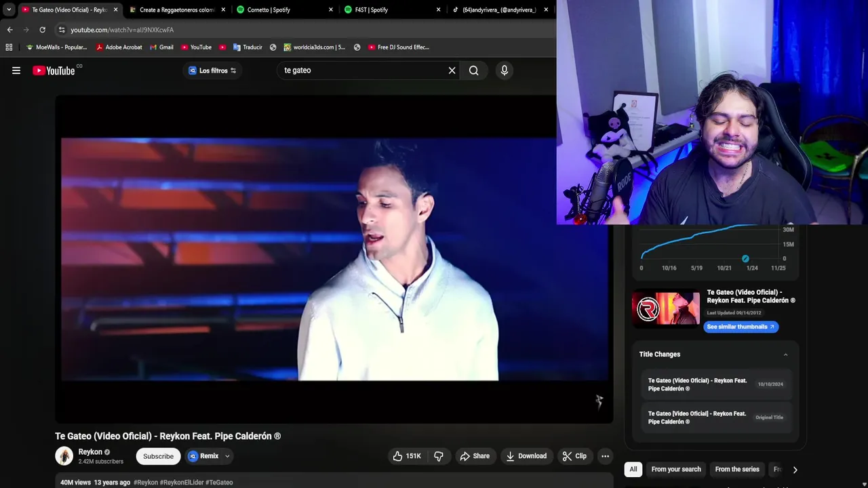Open Remix extension button

pyautogui.click(x=203, y=456)
